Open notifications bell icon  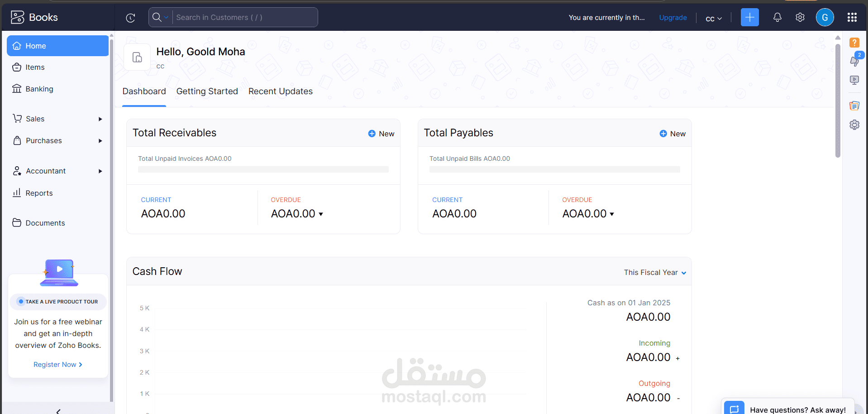click(777, 17)
